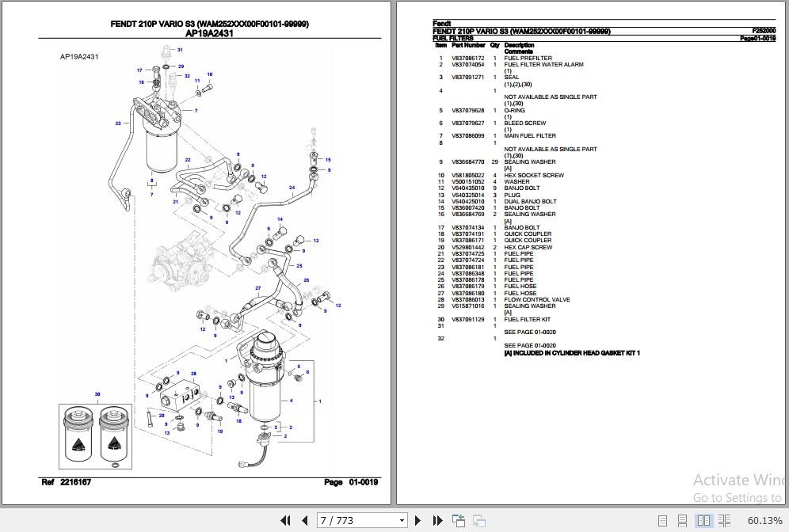Viewport: 789px width, 532px height.
Task: Click the Page 01-0019 footer text
Action: [351, 482]
